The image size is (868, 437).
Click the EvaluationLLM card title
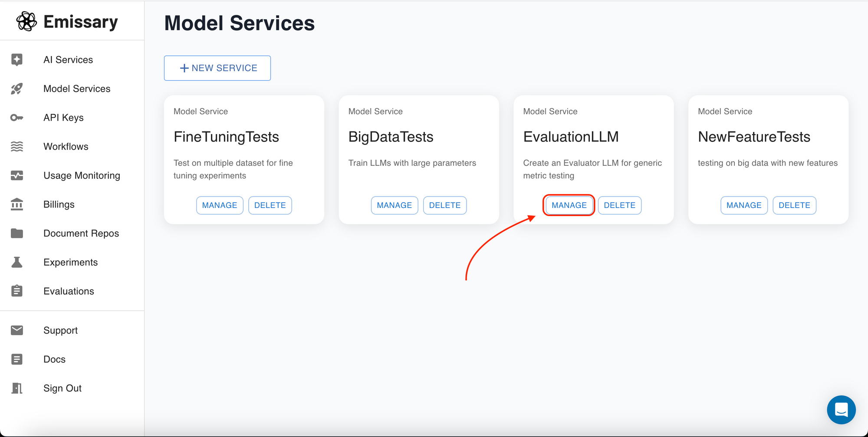click(571, 137)
